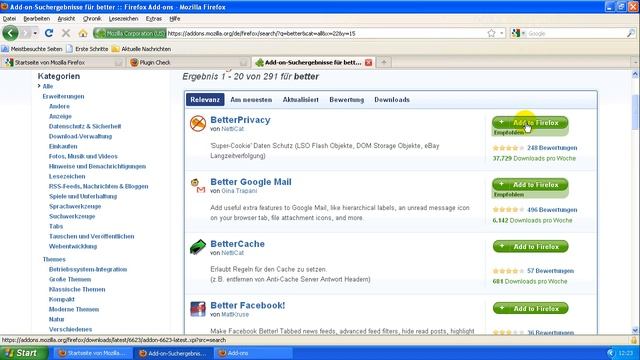Viewport: 640px width, 360px height.
Task: Open the Bearbeiten menu
Action: (36, 19)
